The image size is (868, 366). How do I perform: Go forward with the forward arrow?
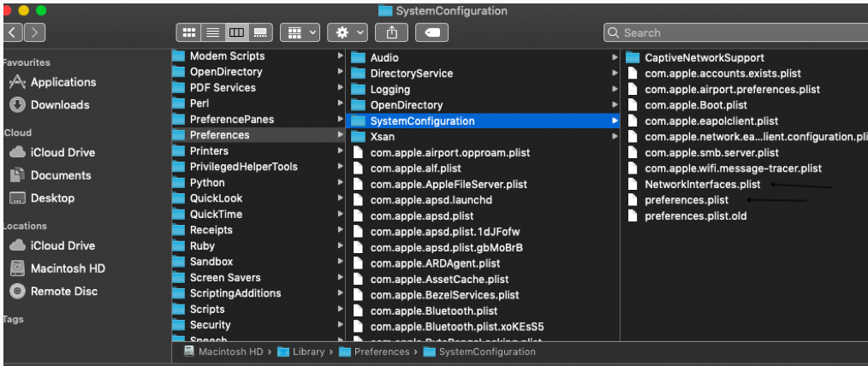pyautogui.click(x=34, y=32)
